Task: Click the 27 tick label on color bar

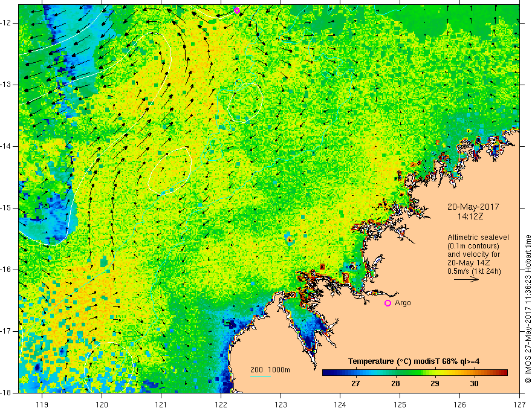Action: click(355, 384)
